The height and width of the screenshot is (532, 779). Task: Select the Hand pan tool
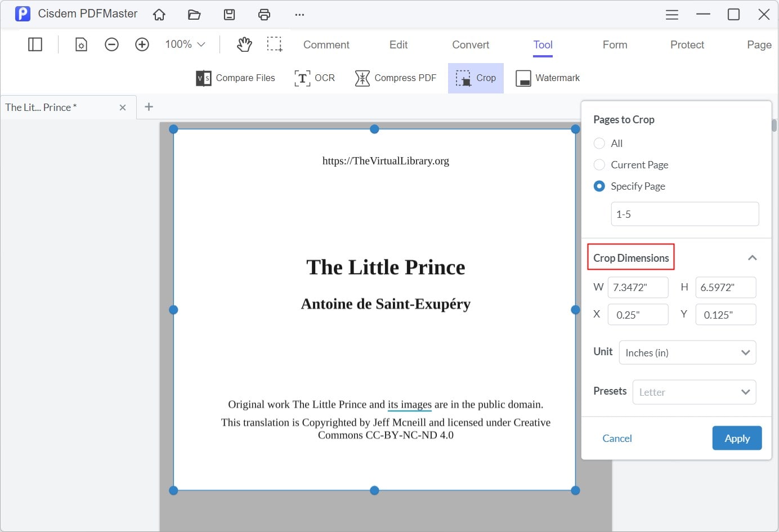click(x=244, y=44)
